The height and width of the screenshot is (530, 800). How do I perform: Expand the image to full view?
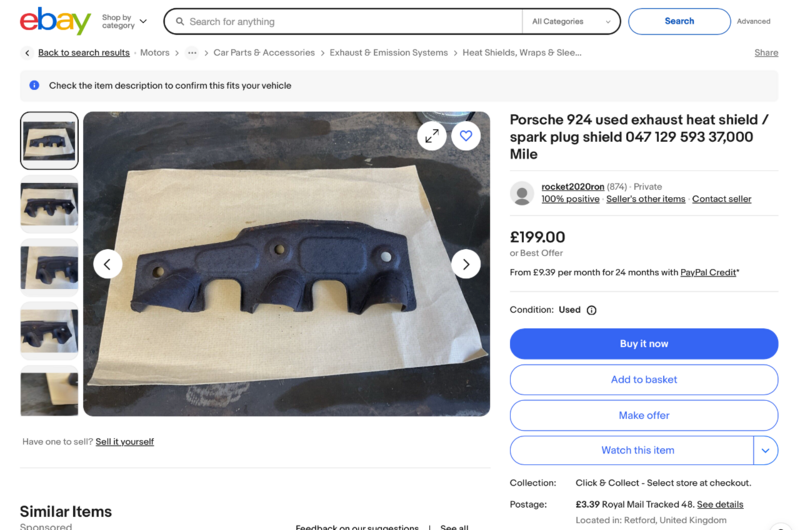click(432, 136)
